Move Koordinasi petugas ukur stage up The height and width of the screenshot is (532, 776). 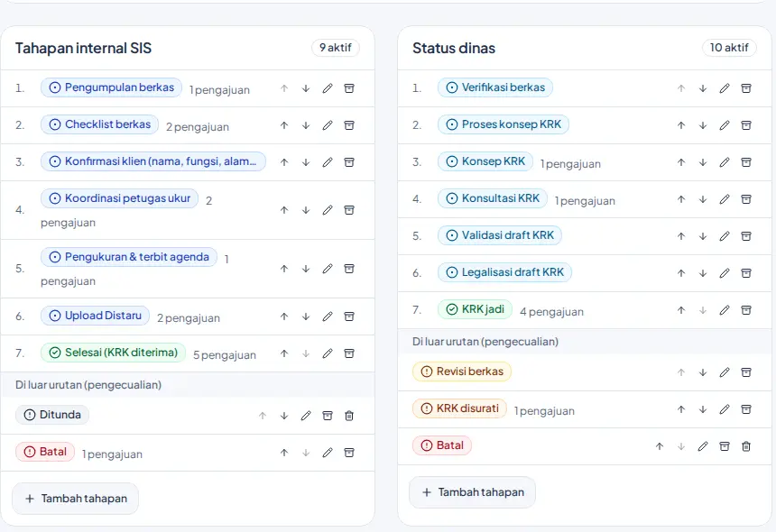tap(284, 210)
